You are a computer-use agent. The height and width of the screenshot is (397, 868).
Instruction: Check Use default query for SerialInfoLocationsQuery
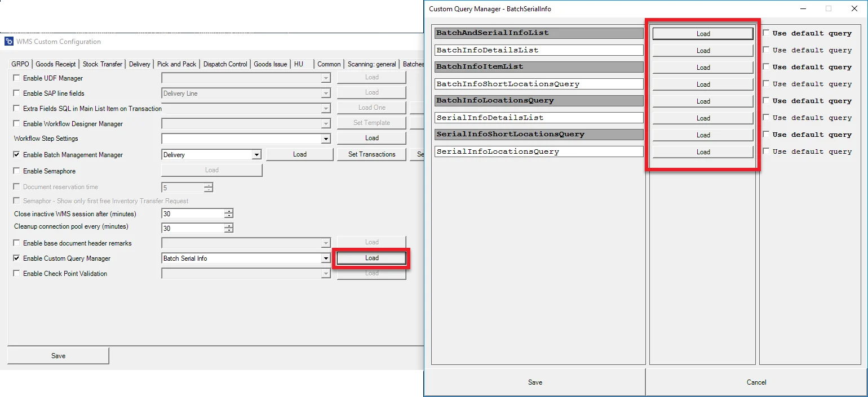[x=766, y=151]
